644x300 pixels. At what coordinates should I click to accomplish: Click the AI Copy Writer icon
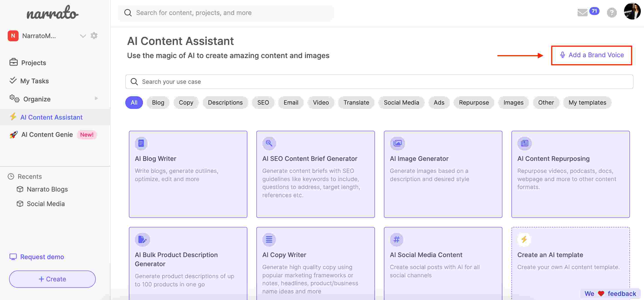pyautogui.click(x=269, y=239)
